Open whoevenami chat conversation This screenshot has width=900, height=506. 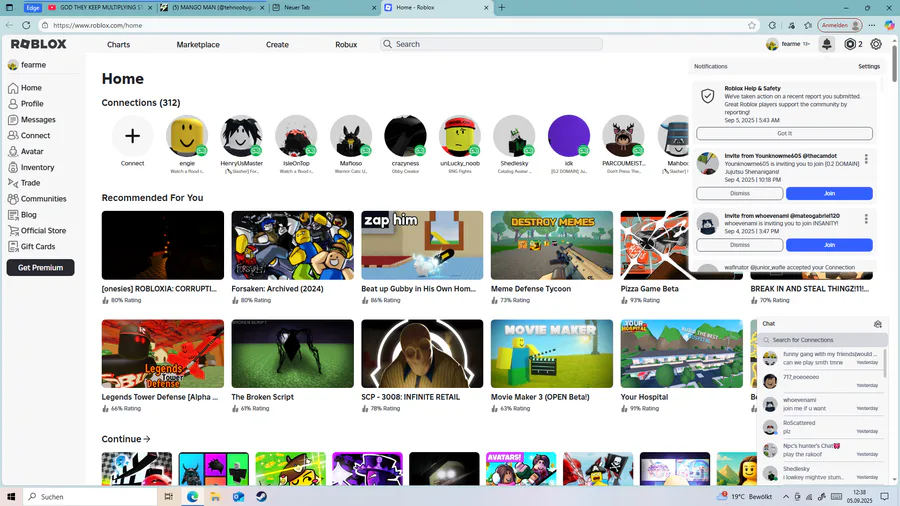[x=821, y=404]
